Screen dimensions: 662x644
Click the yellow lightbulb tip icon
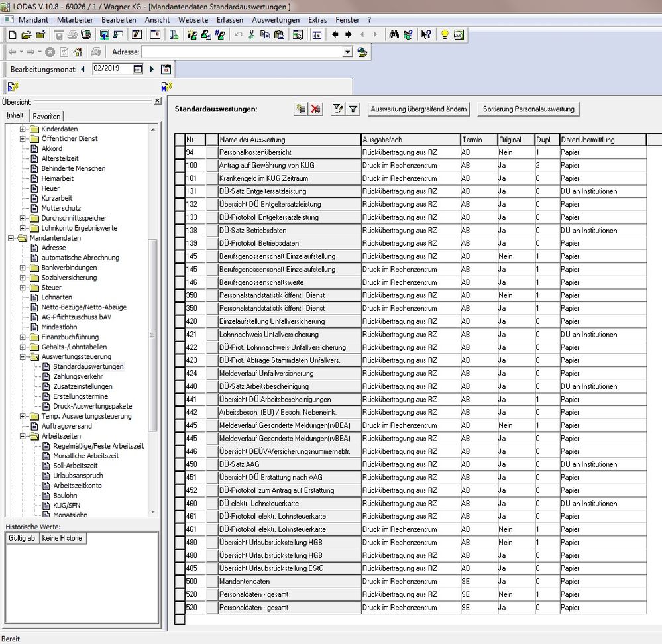(445, 34)
